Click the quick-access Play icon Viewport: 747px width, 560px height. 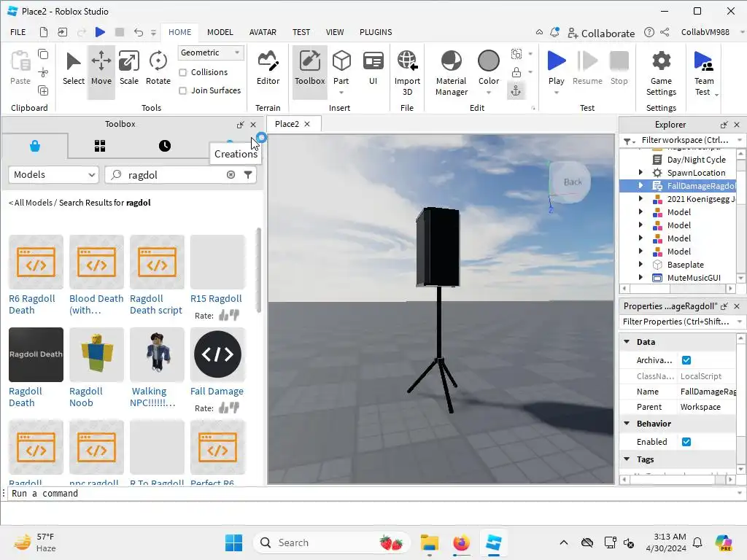(x=100, y=32)
